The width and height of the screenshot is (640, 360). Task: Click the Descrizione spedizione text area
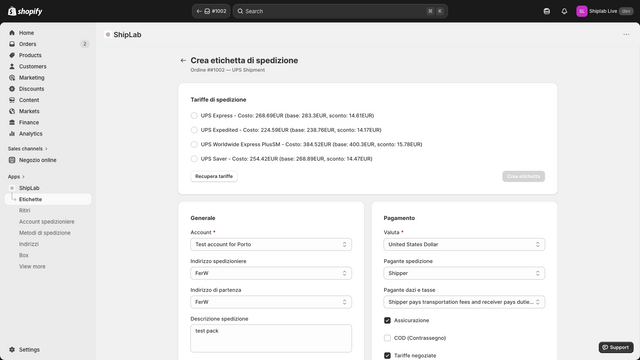click(x=271, y=338)
